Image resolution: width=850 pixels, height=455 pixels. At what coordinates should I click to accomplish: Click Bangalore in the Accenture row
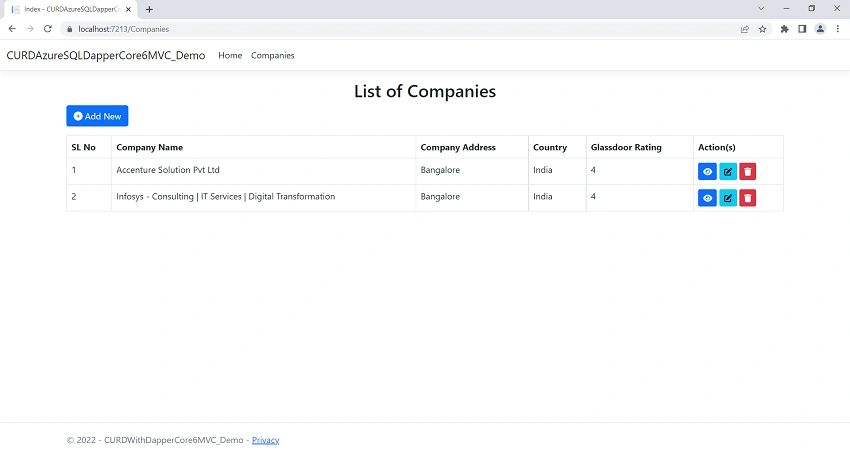[440, 170]
